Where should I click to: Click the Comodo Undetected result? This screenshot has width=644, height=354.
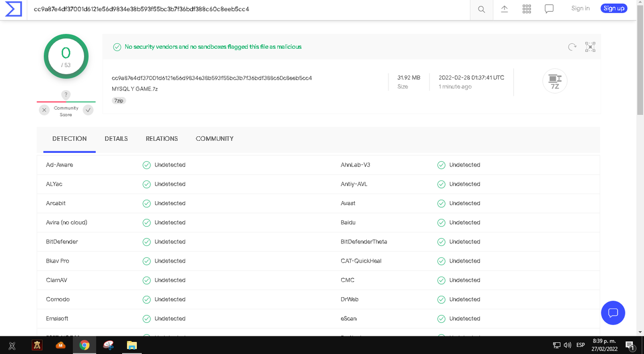point(170,299)
